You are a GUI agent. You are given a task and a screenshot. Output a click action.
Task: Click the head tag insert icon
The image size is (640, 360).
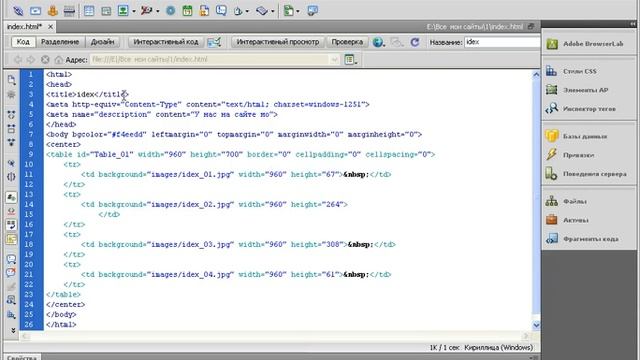[x=238, y=11]
